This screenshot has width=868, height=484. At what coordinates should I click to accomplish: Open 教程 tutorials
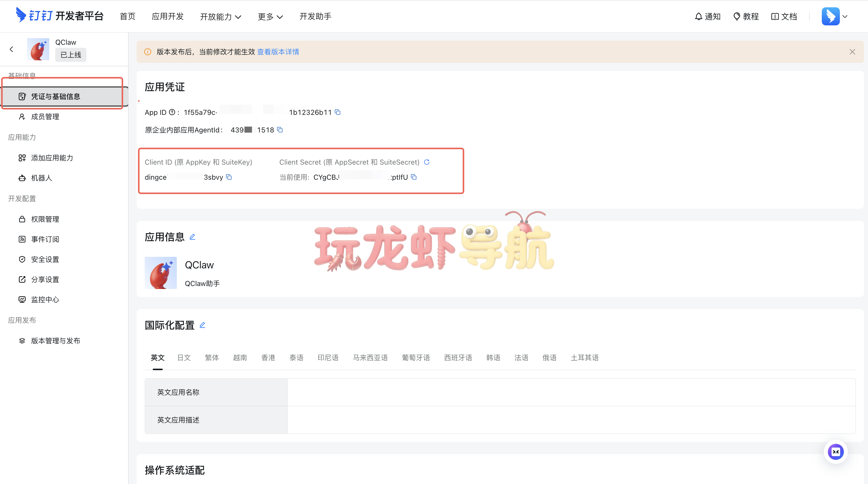tap(746, 17)
